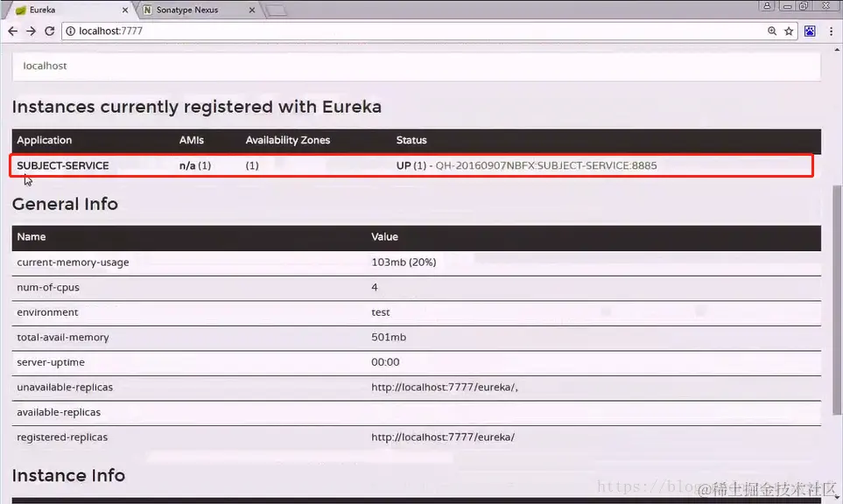843x504 pixels.
Task: Click the 501mb value
Action: point(389,338)
